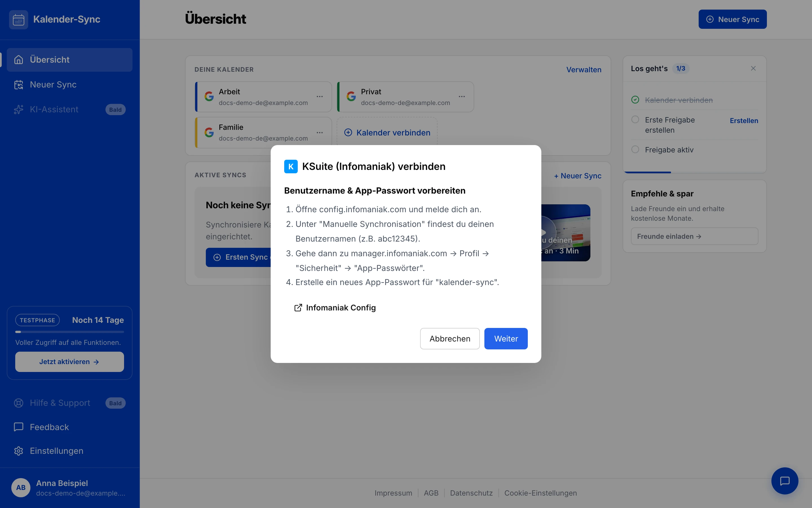Click the Ersten Sync button
The height and width of the screenshot is (508, 812).
(238, 257)
